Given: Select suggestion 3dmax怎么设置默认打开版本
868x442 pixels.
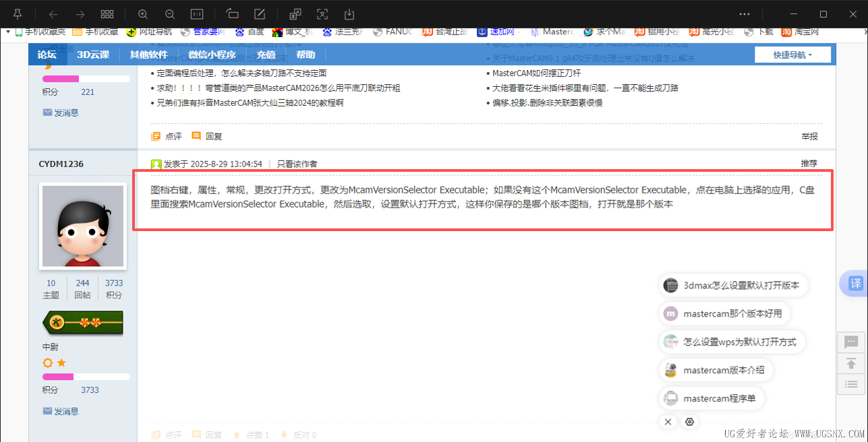Looking at the screenshot, I should point(733,286).
